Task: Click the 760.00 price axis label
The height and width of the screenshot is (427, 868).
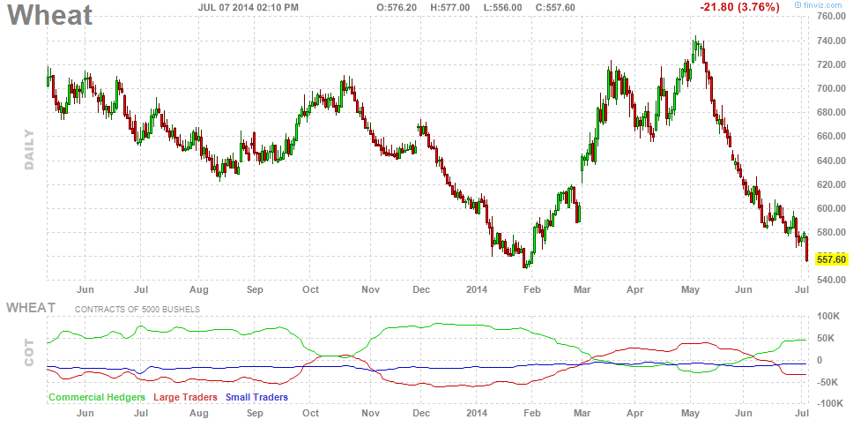Action: 832,17
